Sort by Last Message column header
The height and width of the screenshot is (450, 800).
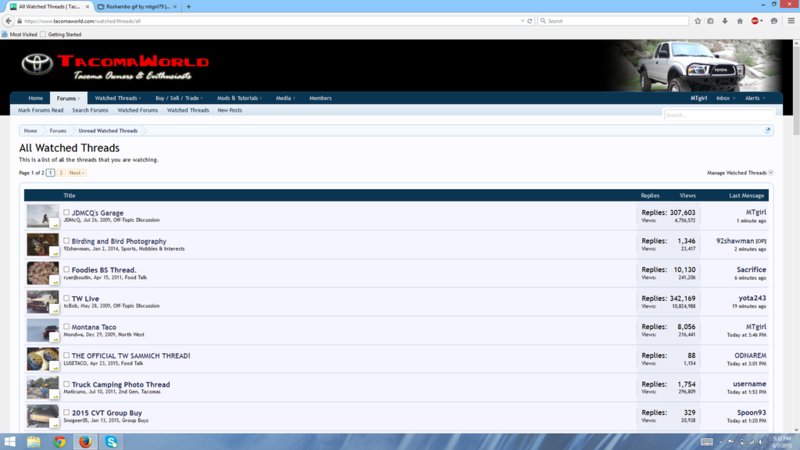click(x=746, y=195)
